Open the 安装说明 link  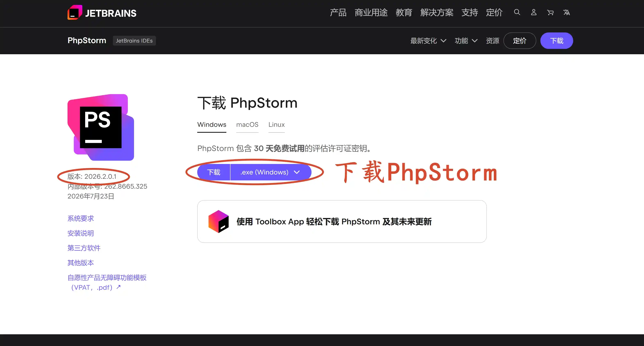pos(80,233)
